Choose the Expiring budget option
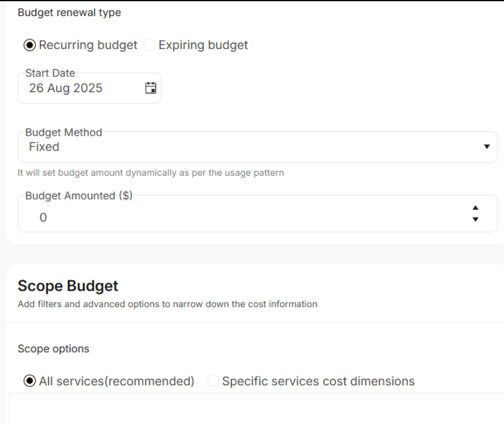This screenshot has width=504, height=424. 148,45
